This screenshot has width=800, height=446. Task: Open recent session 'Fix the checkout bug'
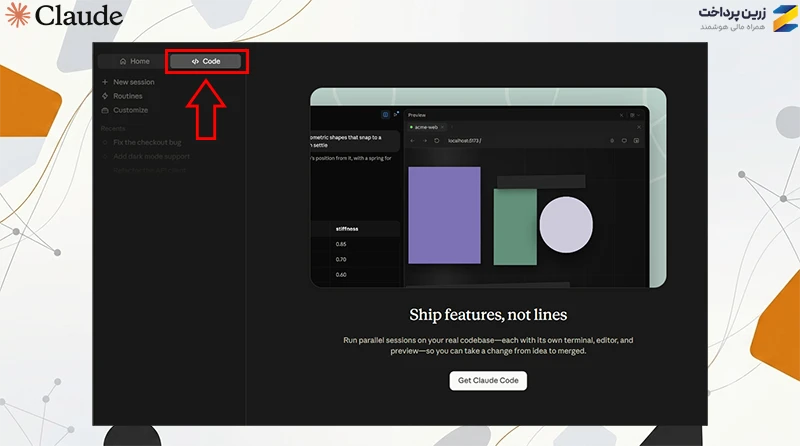coord(147,142)
